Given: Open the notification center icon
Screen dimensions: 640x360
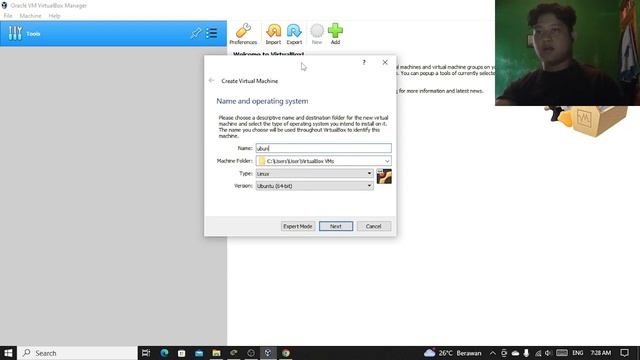Looking at the screenshot, I should point(624,353).
